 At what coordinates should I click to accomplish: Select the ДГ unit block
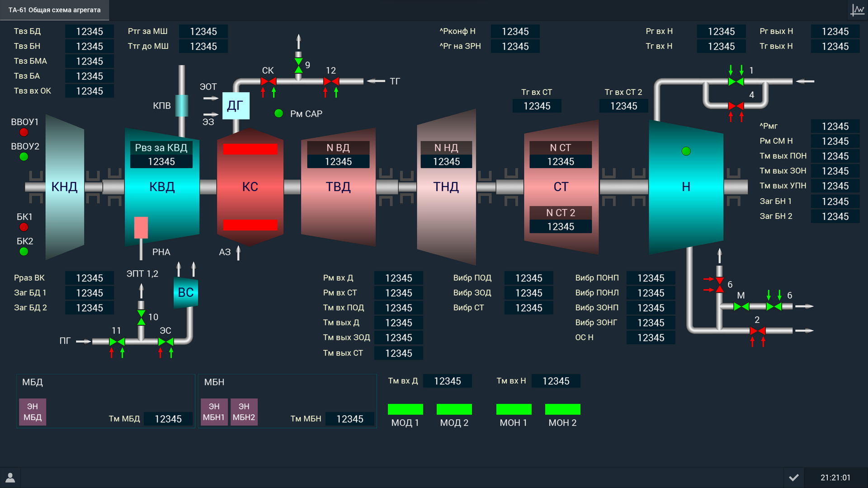236,106
